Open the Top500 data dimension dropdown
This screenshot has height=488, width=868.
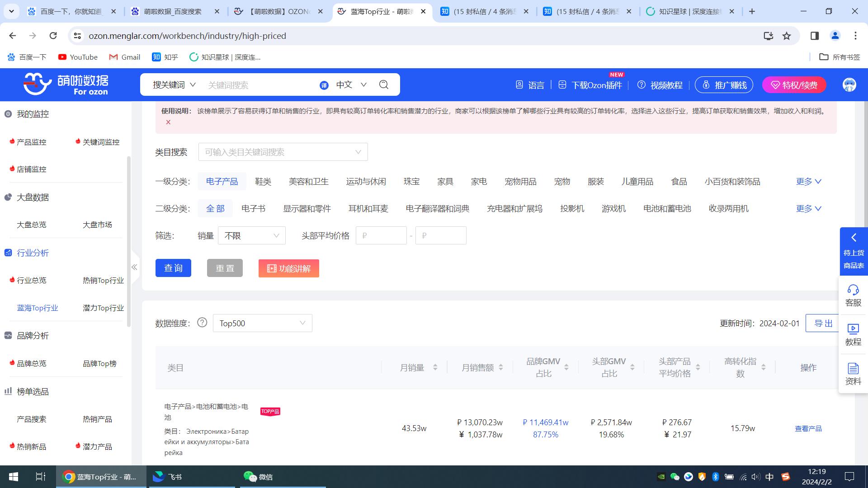[x=262, y=323]
